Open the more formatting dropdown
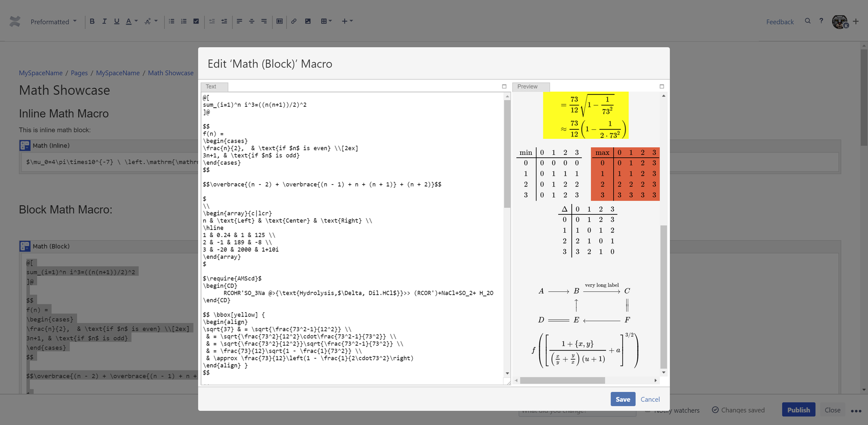The width and height of the screenshot is (868, 425). (x=151, y=21)
